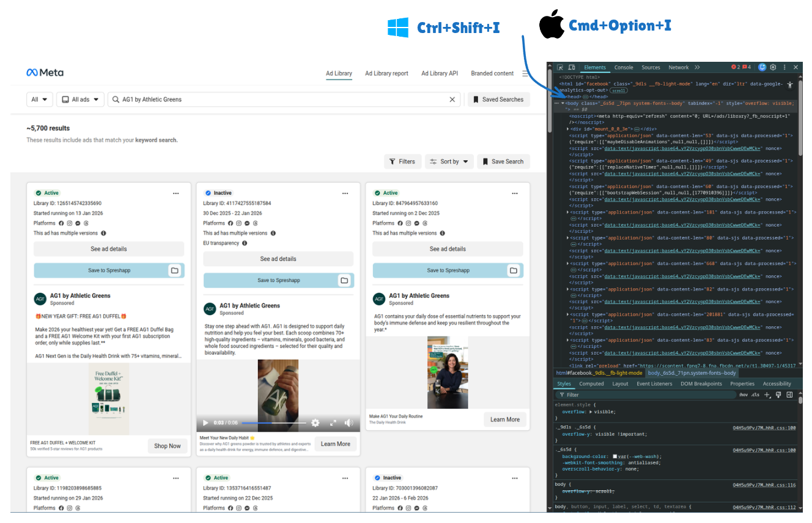Screen dimensions: 812x523
Task: Open the 'Sort by' dropdown
Action: 449,161
